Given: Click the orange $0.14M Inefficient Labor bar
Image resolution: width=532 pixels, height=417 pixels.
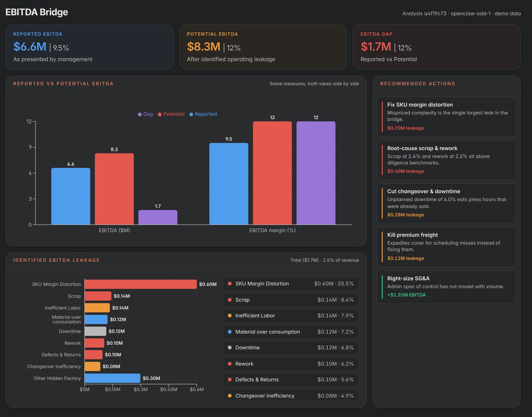Looking at the screenshot, I should coord(97,308).
